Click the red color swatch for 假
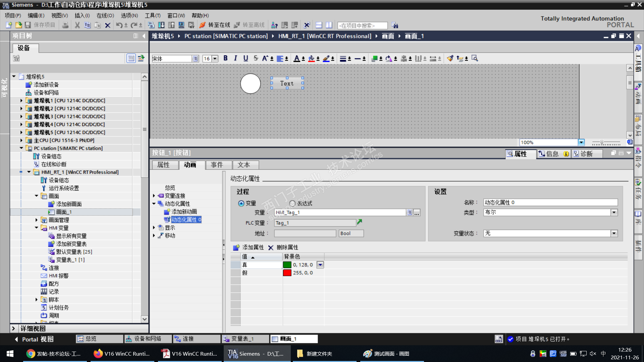Screen dimensions: 644x362 [x=287, y=273]
